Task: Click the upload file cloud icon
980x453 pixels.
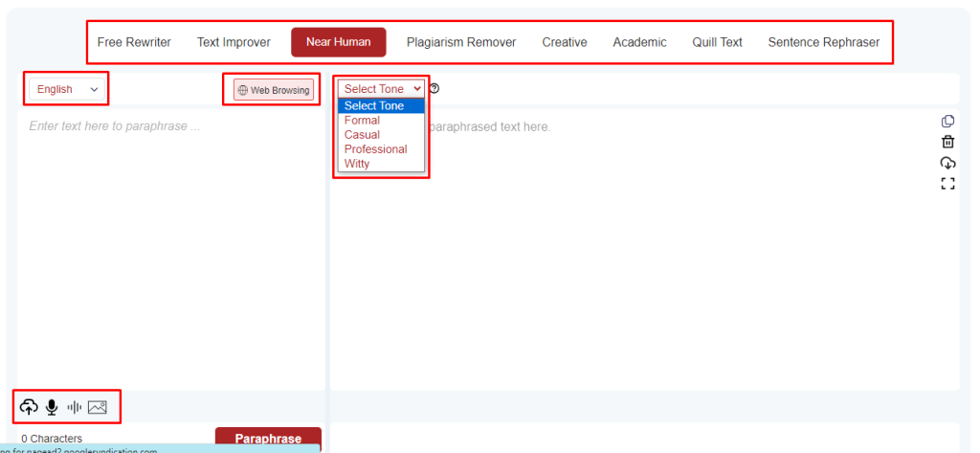Action: pyautogui.click(x=29, y=407)
